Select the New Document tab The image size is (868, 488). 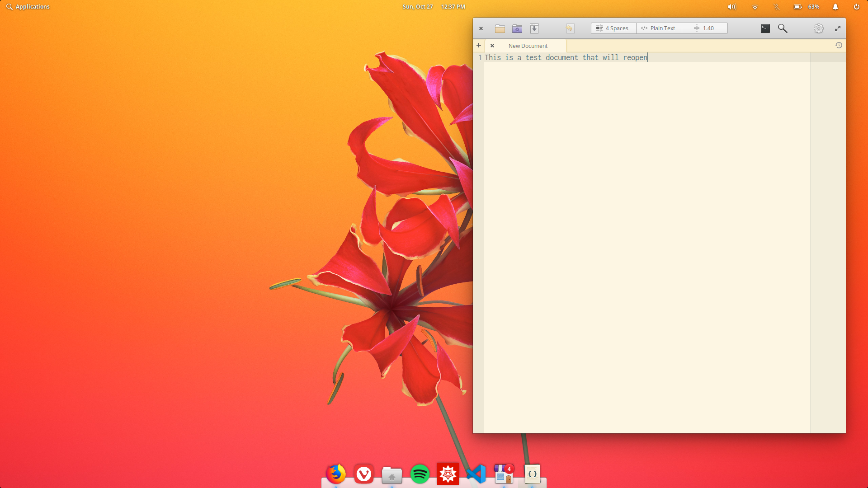(x=528, y=45)
